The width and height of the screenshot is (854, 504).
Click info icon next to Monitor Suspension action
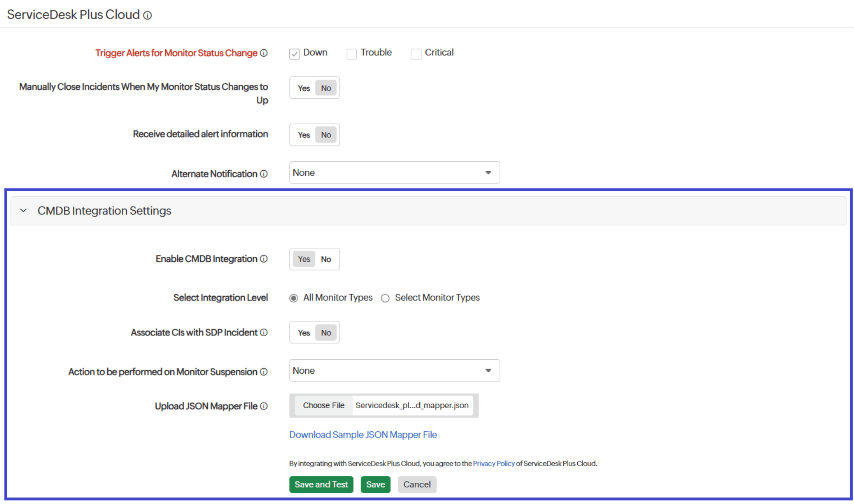264,372
